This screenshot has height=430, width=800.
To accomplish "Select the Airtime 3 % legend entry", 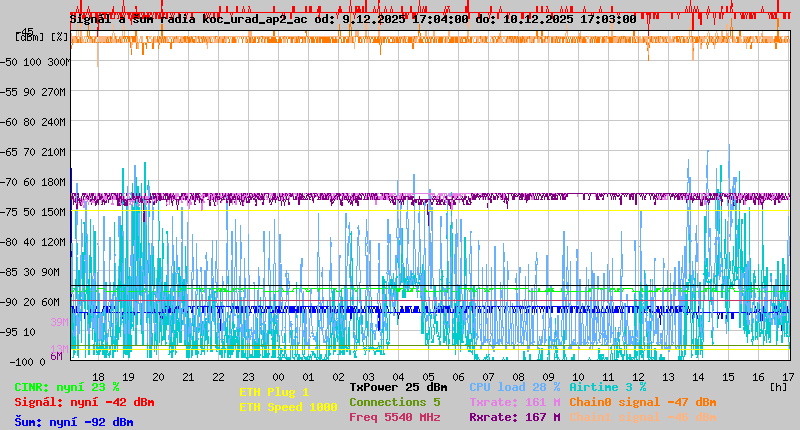I will point(607,387).
